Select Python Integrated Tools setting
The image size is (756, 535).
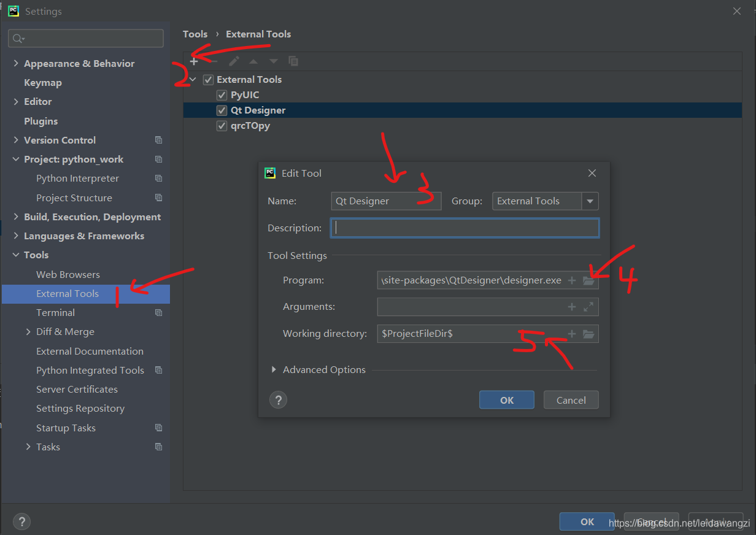pyautogui.click(x=90, y=370)
